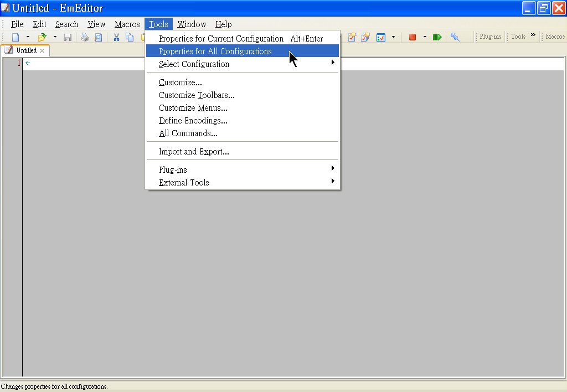Choose All Commands...

243,133
